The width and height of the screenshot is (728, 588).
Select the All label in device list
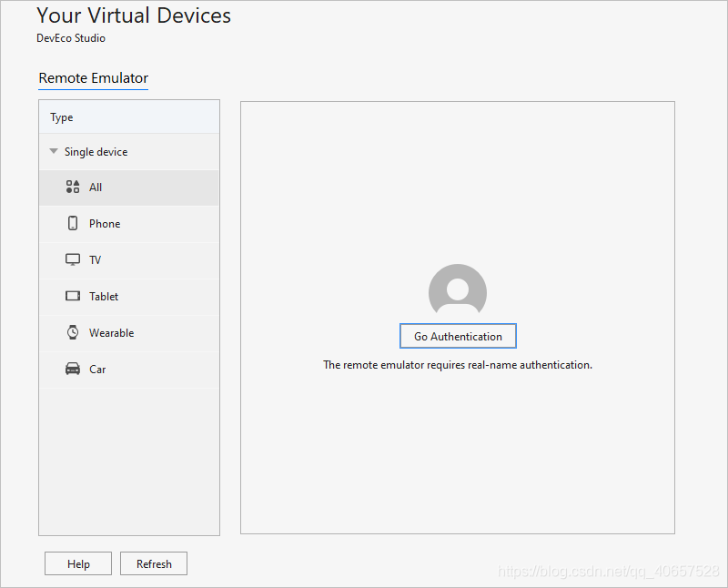pos(96,188)
